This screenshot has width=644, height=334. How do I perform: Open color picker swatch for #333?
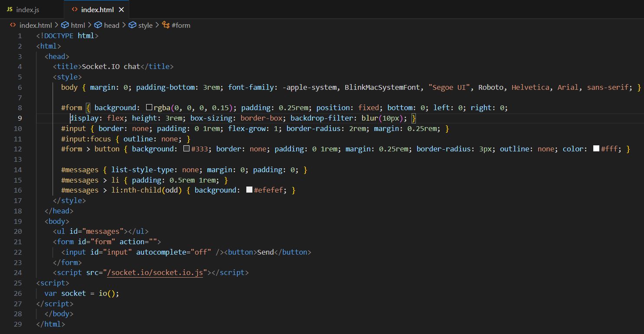pyautogui.click(x=186, y=149)
